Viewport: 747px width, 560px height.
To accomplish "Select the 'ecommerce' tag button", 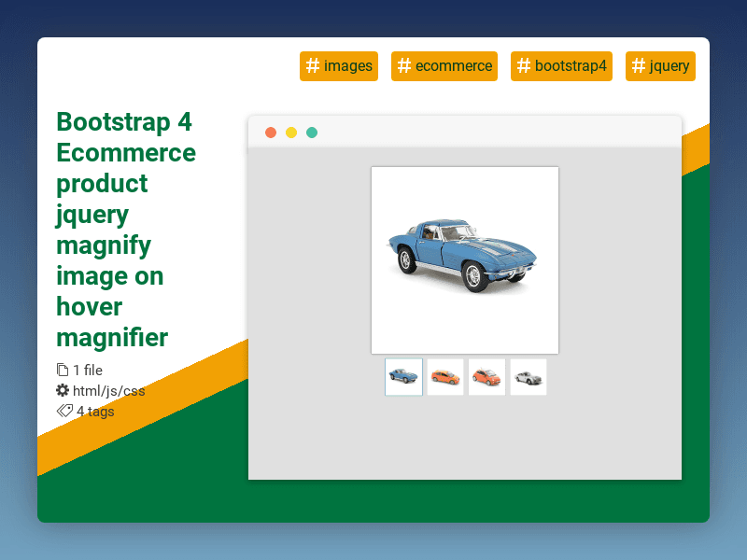I will [444, 66].
